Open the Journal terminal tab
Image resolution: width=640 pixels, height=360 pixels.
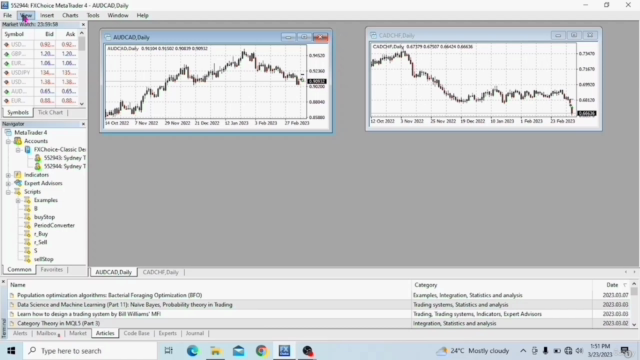pyautogui.click(x=195, y=333)
